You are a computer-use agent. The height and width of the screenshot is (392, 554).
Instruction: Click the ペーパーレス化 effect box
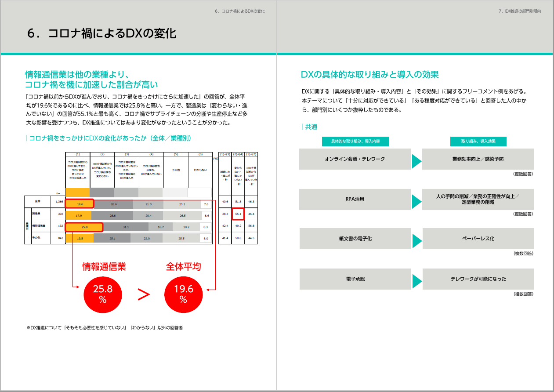(x=478, y=239)
